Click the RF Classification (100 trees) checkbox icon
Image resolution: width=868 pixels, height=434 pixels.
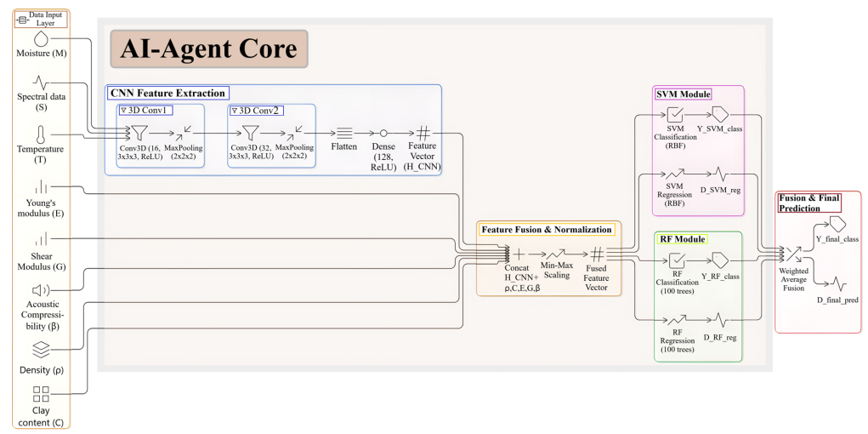[677, 260]
